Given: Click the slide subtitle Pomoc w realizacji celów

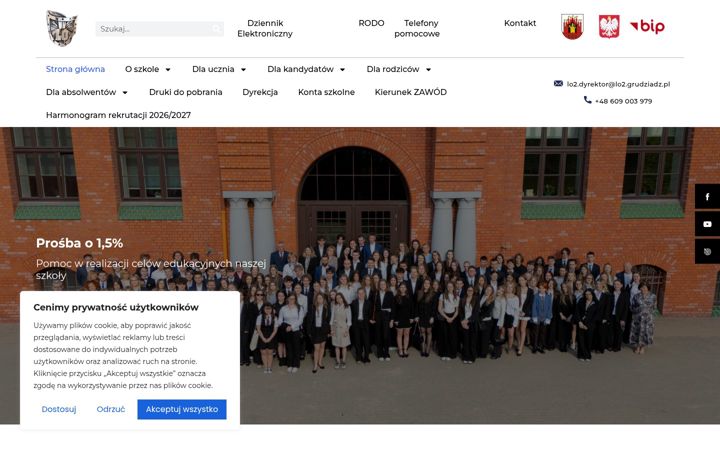Looking at the screenshot, I should 151,269.
